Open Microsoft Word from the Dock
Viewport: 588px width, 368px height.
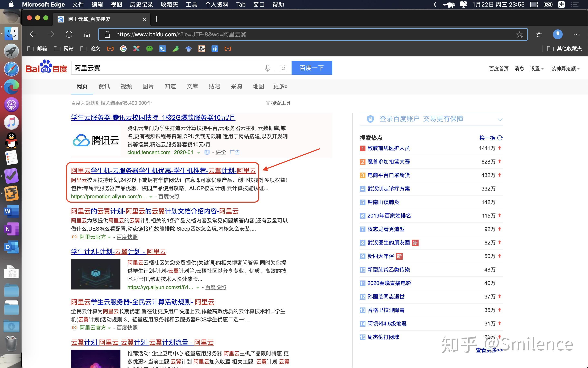pos(11,211)
